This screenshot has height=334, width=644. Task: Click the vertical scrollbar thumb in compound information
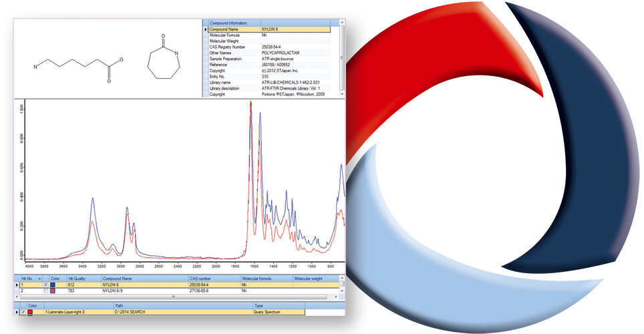pyautogui.click(x=342, y=57)
